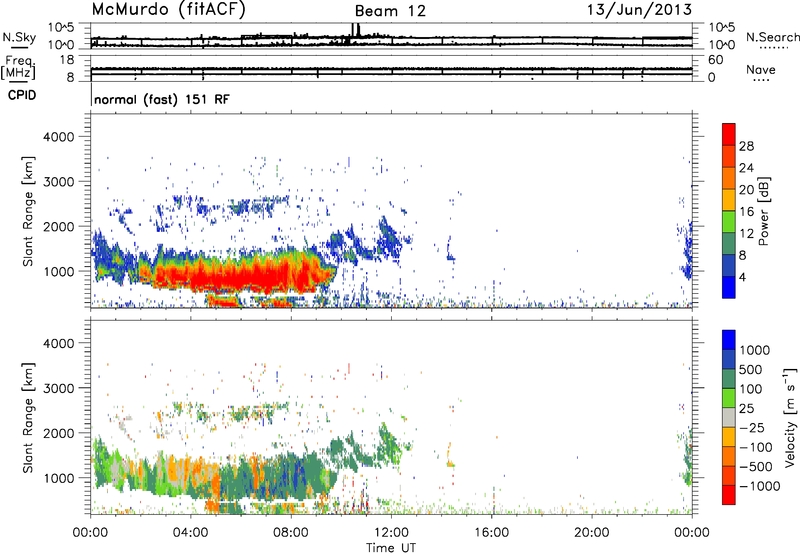Click '4000' on Power panel range axis
The image size is (800, 554).
58,137
